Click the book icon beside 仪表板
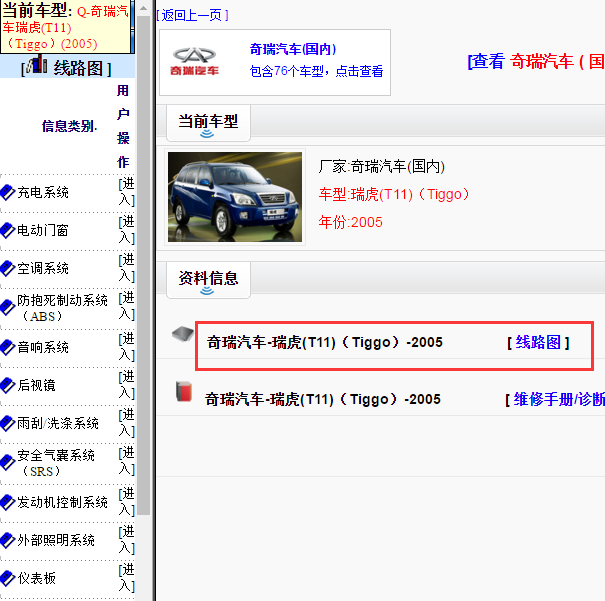This screenshot has width=605, height=601. pos(7,578)
